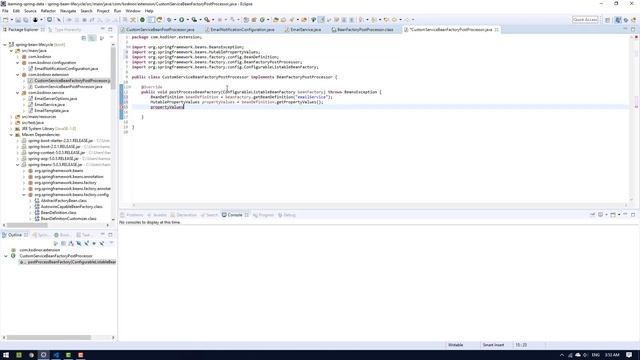Click the ENG language indicator in taskbar
640x360 pixels.
[596, 355]
